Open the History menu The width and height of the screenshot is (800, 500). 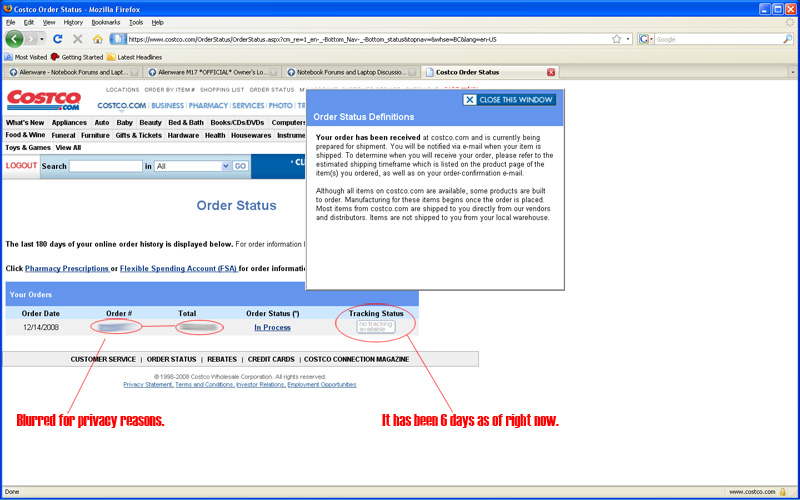pos(73,22)
